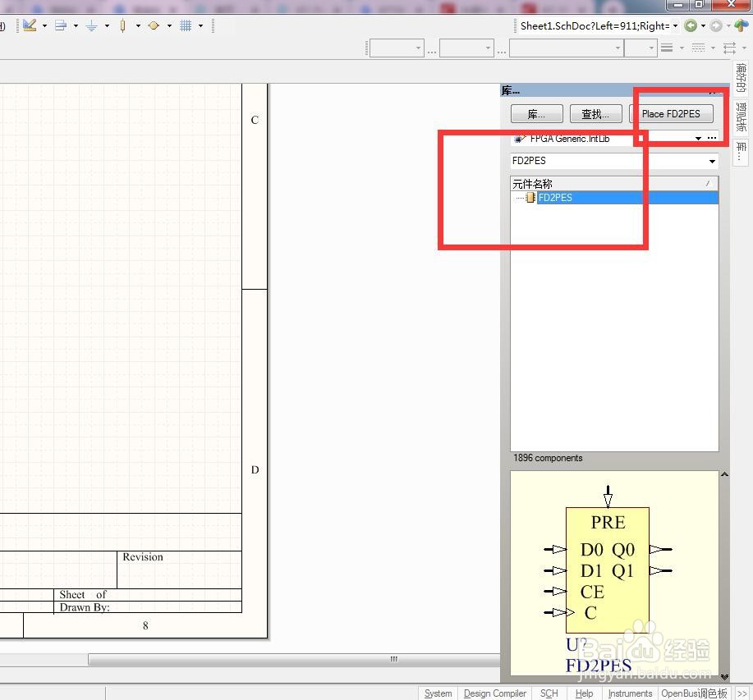Select the drawing utility tools icon
Screen dimensions: 753x700
point(30,25)
